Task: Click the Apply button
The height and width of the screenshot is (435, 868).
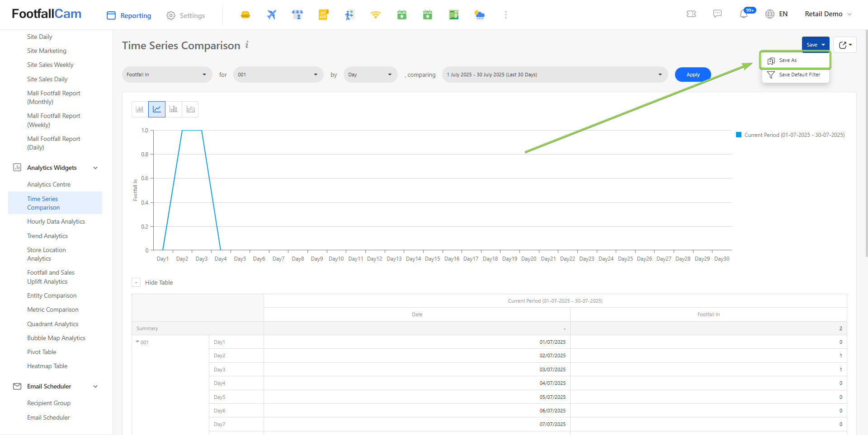Action: 693,75
